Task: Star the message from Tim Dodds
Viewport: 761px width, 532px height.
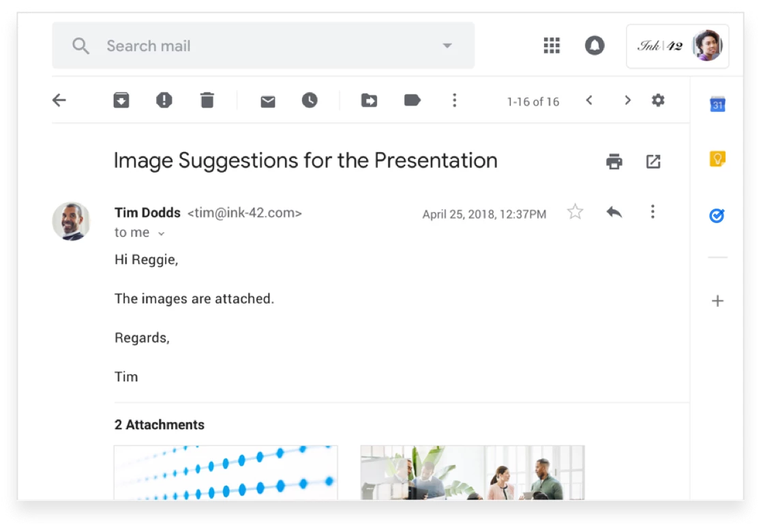Action: (x=575, y=212)
